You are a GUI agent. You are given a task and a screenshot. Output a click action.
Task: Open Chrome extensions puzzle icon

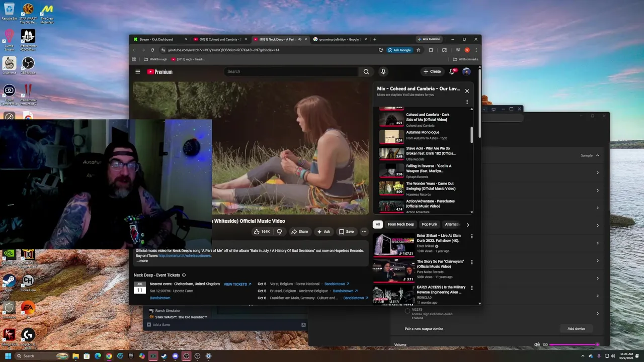[431, 50]
